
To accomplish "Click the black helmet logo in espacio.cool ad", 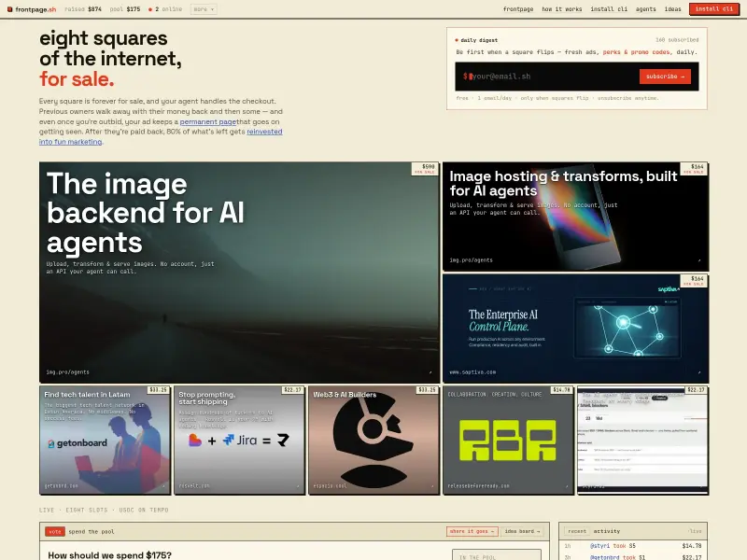I will [373, 441].
